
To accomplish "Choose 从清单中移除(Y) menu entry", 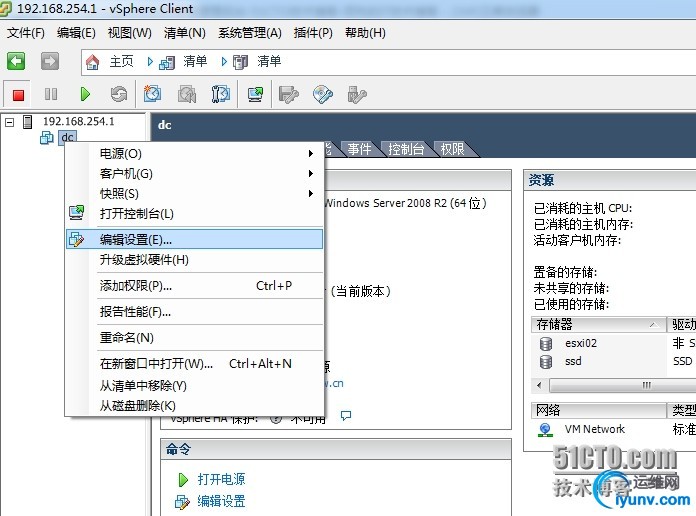I will [194, 385].
